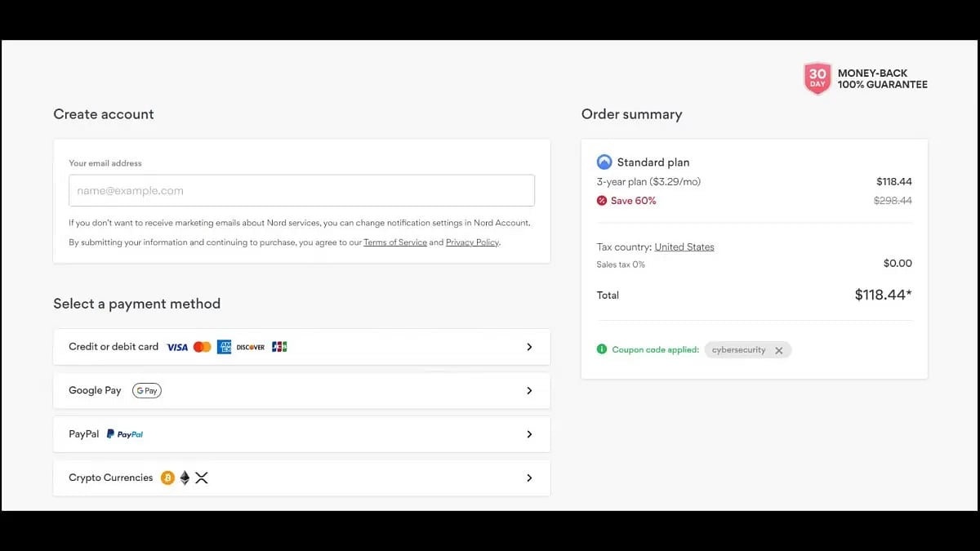Click the American Express logo icon
Viewport: 980px width, 551px height.
click(225, 347)
